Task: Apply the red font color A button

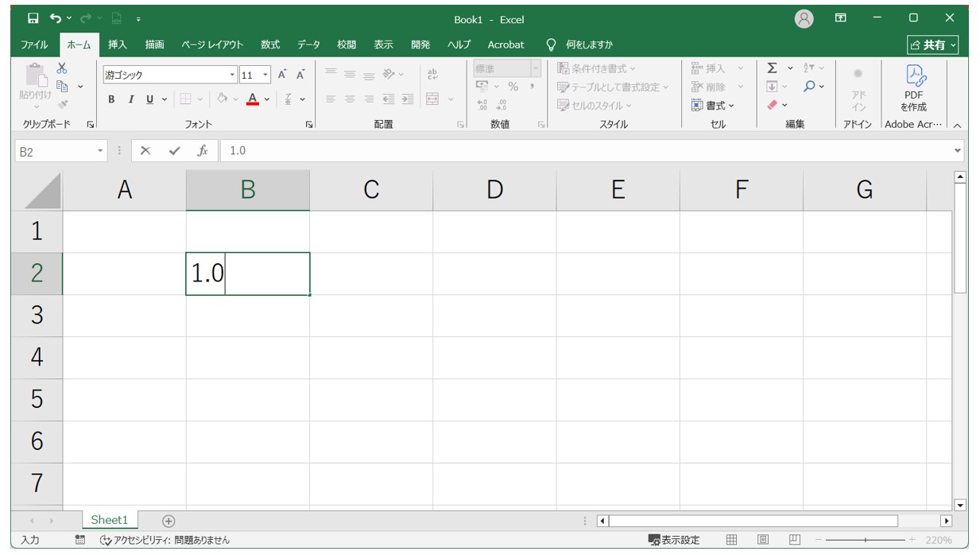Action: tap(253, 99)
